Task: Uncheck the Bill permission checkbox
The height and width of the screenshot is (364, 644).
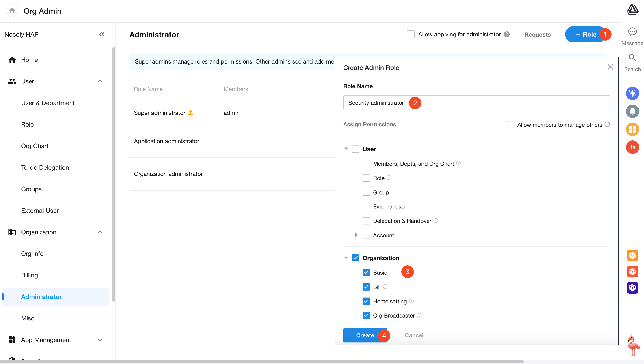Action: [x=366, y=287]
